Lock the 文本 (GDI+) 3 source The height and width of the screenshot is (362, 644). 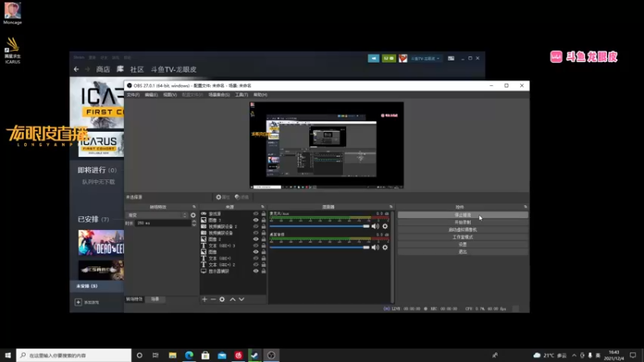[263, 245]
